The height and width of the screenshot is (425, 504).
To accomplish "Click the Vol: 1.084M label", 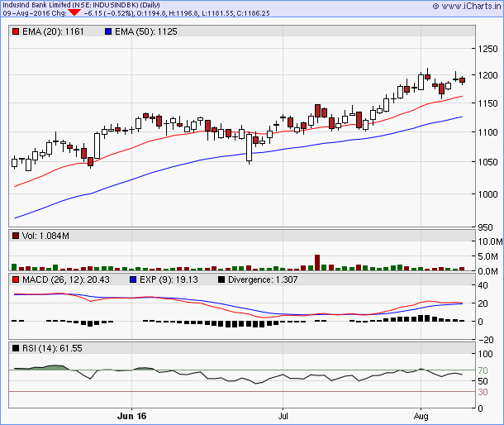I will pyautogui.click(x=45, y=236).
